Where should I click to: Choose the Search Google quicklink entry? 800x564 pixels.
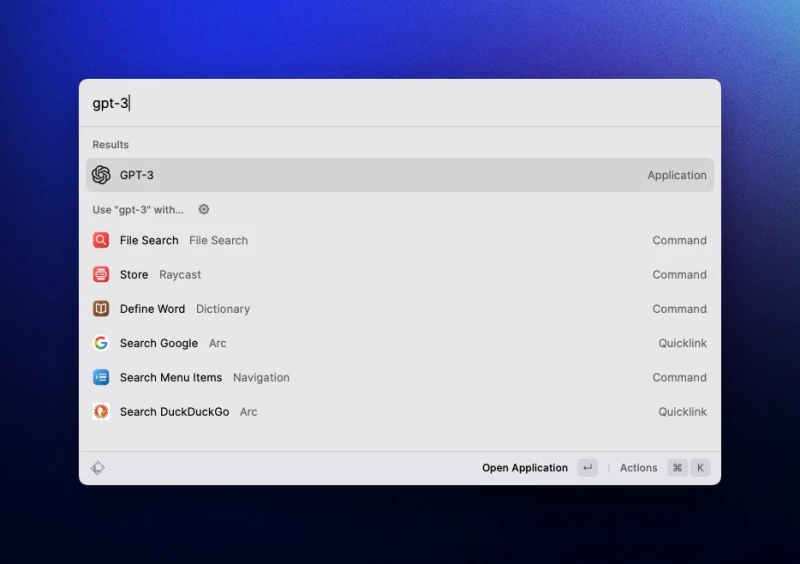click(400, 343)
